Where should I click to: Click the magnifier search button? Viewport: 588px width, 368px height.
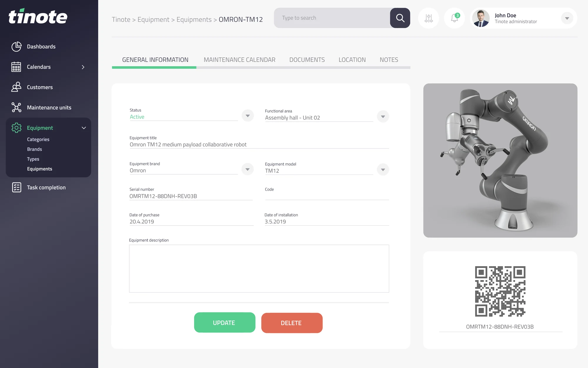(x=400, y=18)
